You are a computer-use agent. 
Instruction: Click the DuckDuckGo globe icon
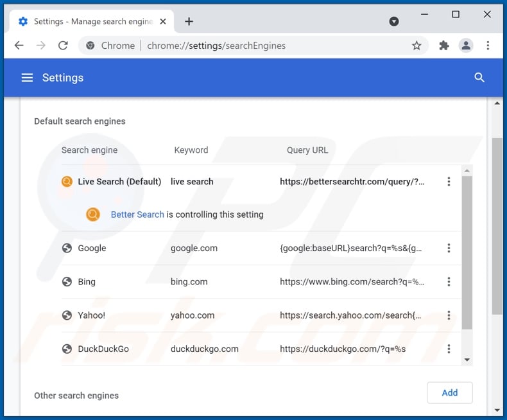(x=67, y=349)
